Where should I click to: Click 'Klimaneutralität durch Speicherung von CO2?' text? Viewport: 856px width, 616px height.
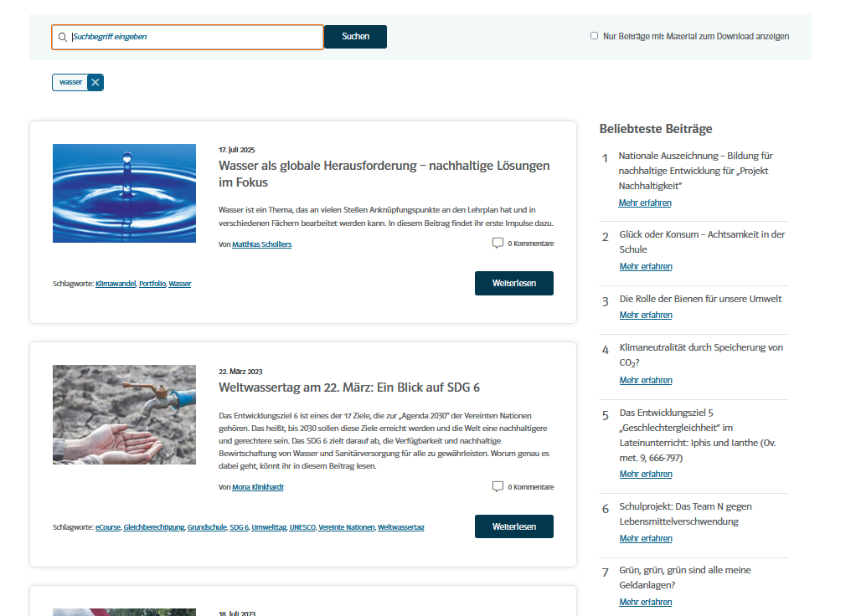click(701, 355)
